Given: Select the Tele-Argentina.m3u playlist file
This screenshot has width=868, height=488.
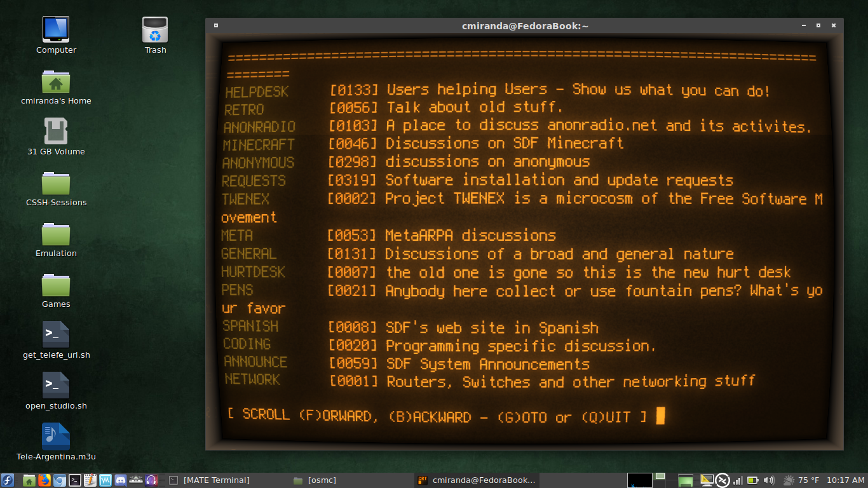Looking at the screenshot, I should 56,442.
